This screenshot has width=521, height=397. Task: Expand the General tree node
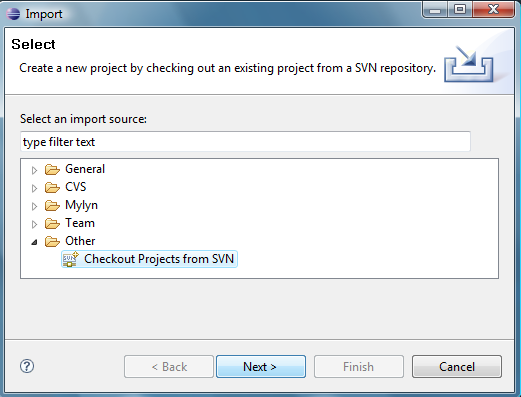[x=34, y=170]
